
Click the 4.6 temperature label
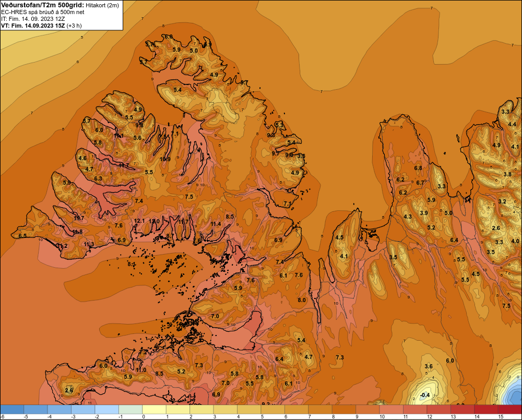(x=82, y=158)
